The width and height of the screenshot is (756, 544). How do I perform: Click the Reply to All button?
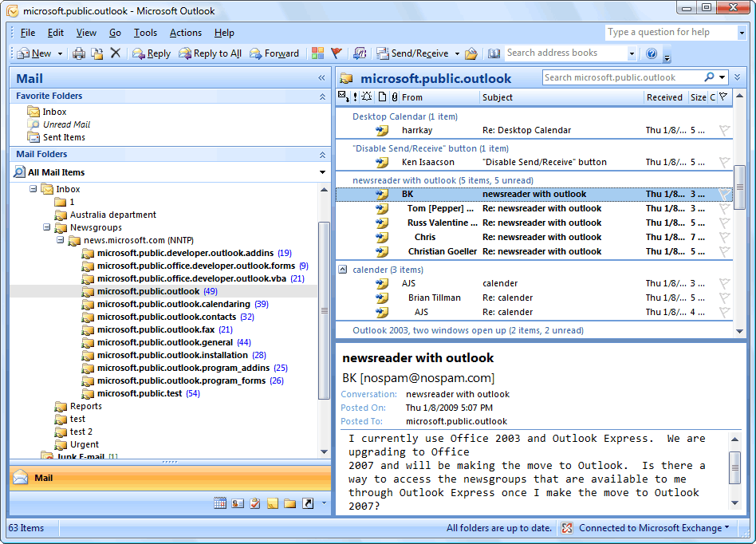[x=210, y=53]
